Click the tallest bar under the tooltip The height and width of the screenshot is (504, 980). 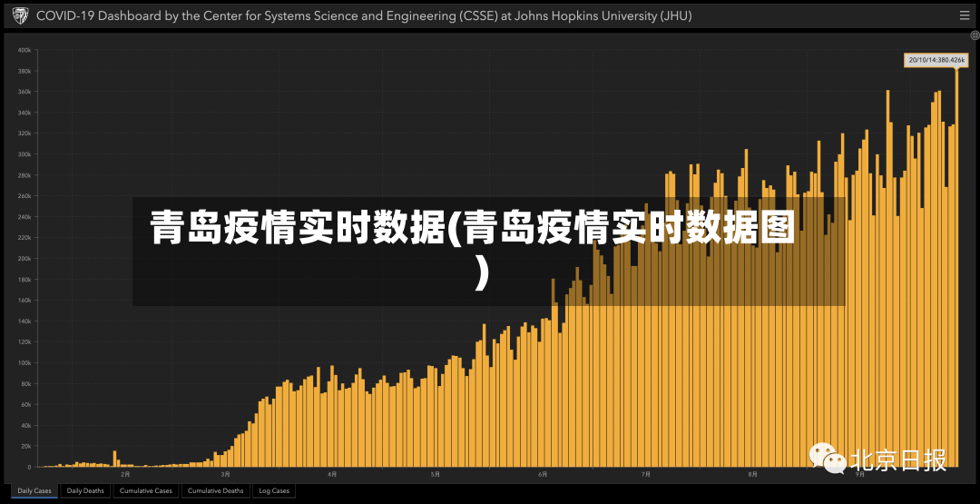click(957, 268)
